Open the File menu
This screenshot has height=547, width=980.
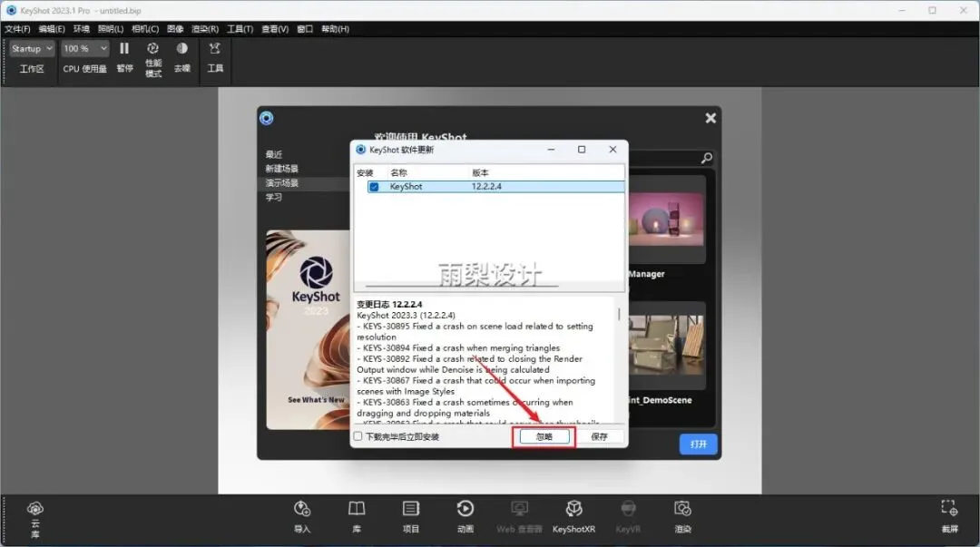(17, 29)
